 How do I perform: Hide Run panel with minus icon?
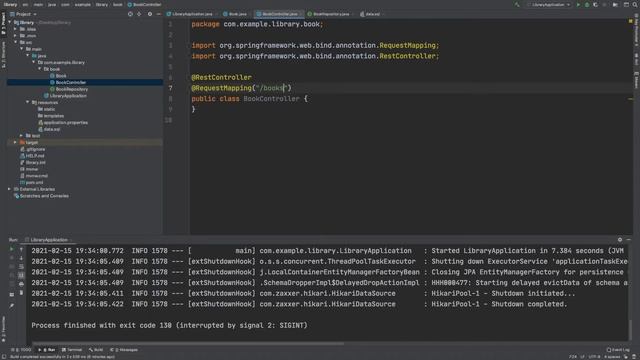pos(629,240)
